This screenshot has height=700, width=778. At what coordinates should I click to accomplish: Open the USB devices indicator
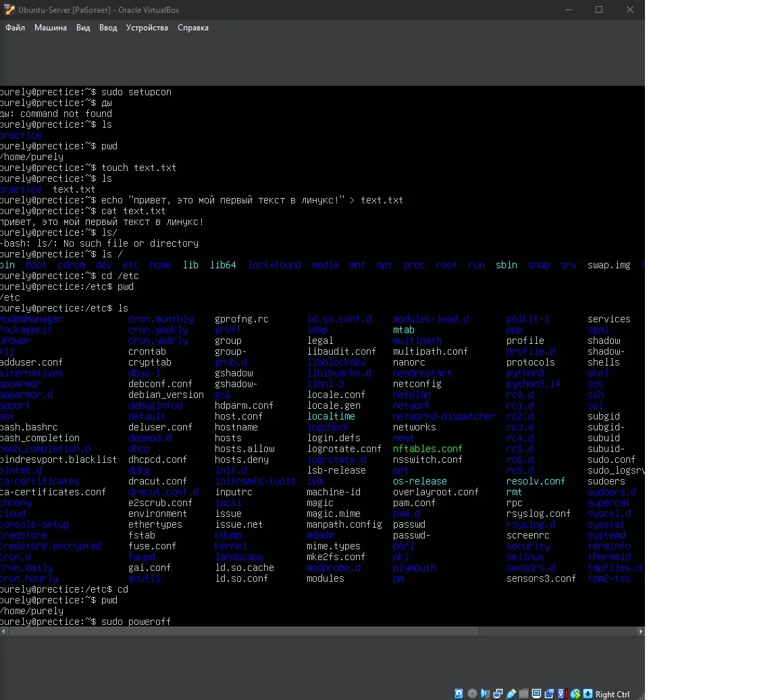point(511,693)
